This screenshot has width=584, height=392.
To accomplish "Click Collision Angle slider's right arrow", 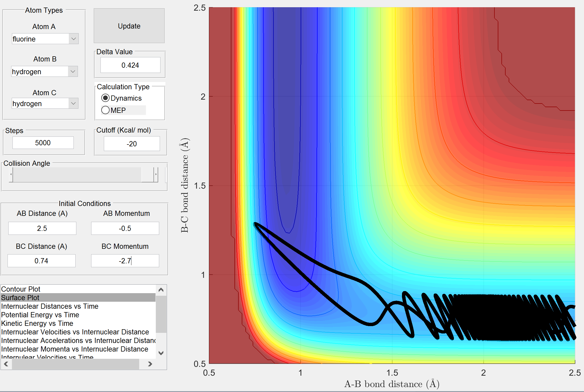I will 156,174.
